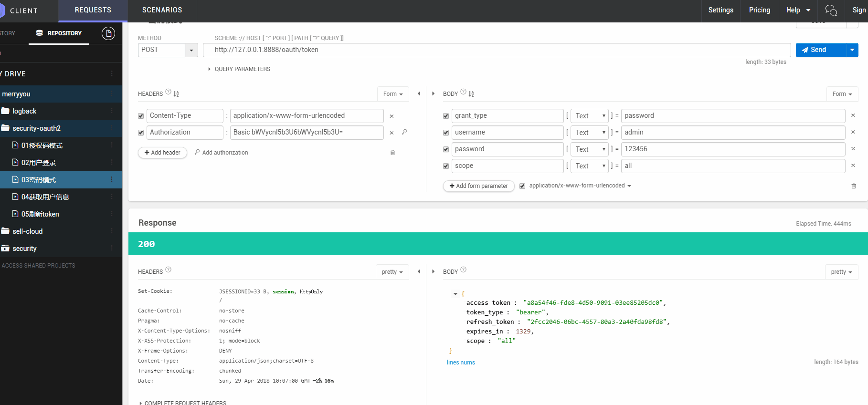Click the Add header button
This screenshot has width=868, height=405.
click(162, 153)
